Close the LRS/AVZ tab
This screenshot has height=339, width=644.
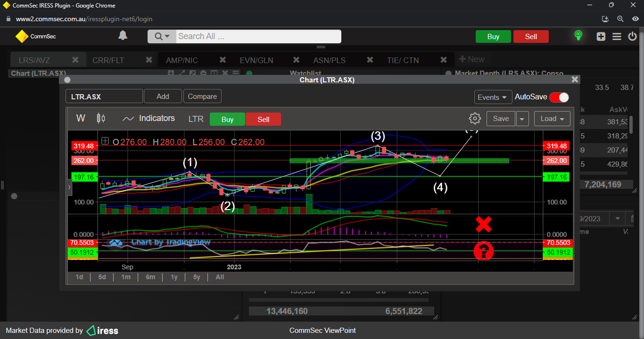click(x=75, y=60)
